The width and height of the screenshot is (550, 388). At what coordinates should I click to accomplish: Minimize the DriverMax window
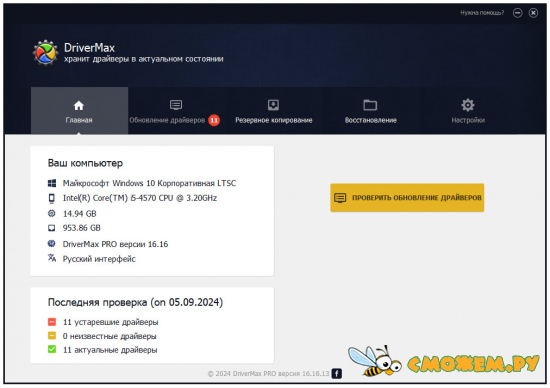(517, 13)
